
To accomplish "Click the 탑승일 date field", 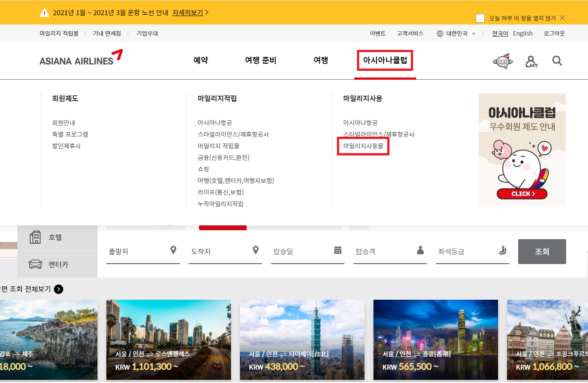I will pyautogui.click(x=308, y=252).
